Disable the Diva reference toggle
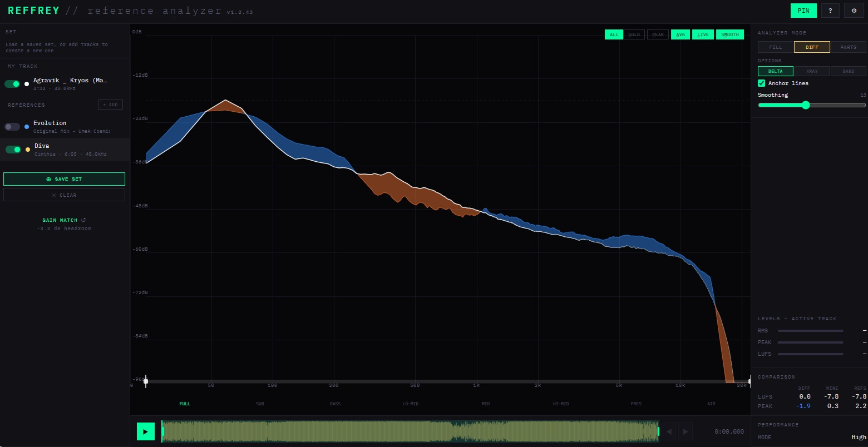This screenshot has width=868, height=447. (13, 150)
